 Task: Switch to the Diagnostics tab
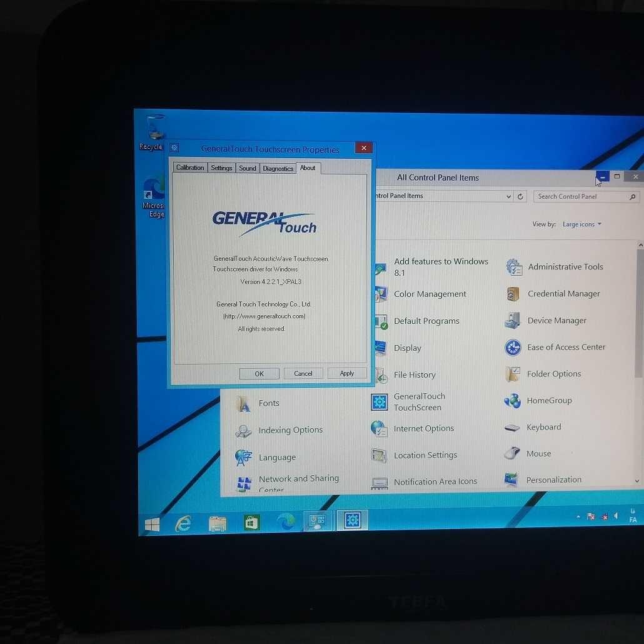tap(278, 168)
